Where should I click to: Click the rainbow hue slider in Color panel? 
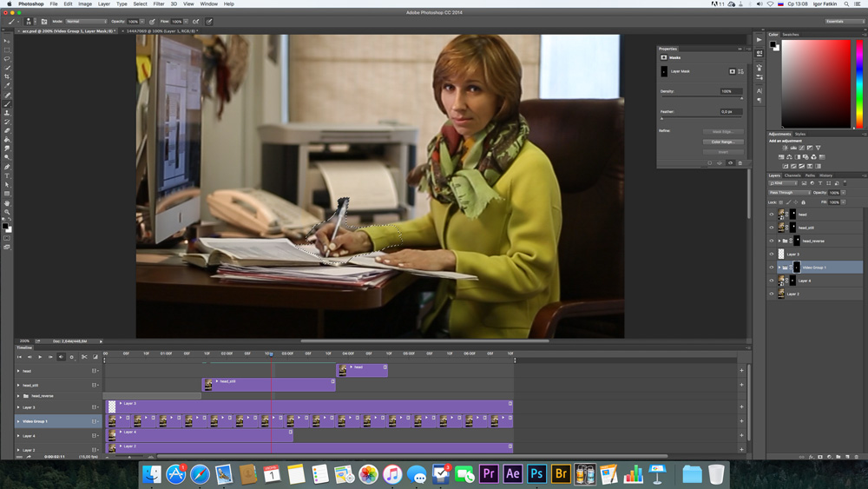(858, 83)
